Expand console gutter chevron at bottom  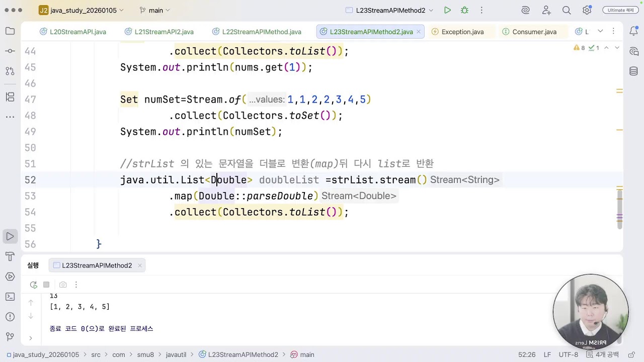(x=31, y=338)
